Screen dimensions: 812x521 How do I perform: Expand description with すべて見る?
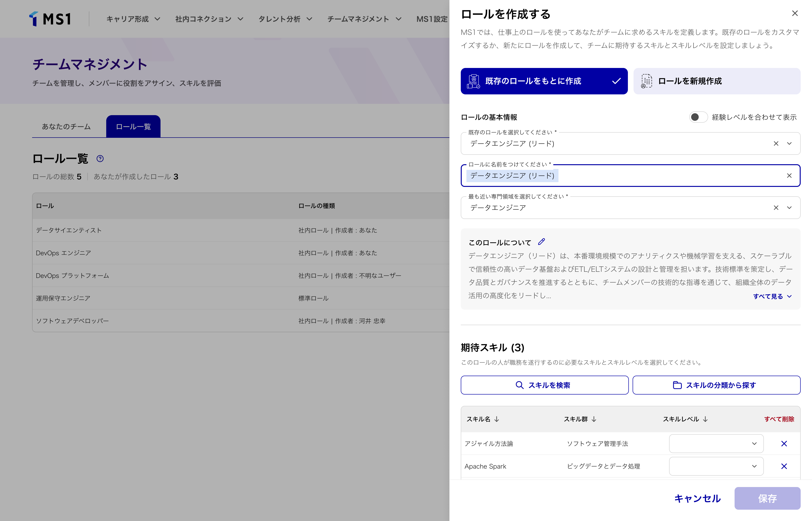[x=772, y=296]
